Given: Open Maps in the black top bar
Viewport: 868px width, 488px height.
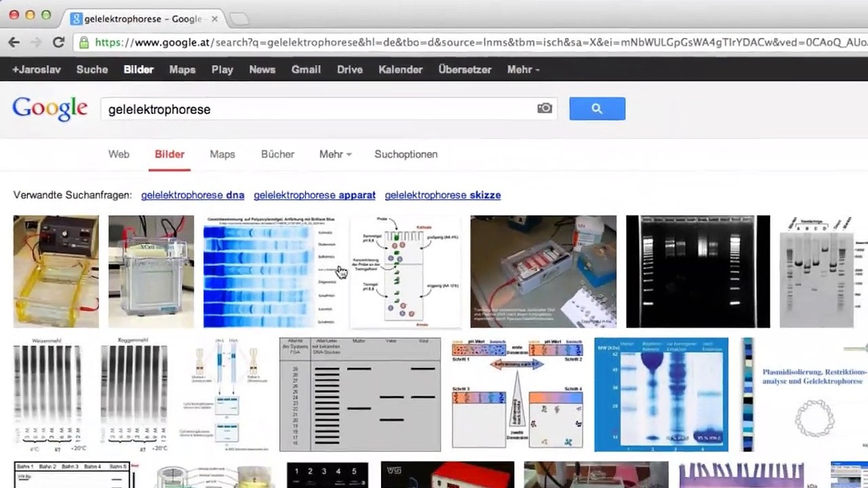Looking at the screenshot, I should coord(182,69).
